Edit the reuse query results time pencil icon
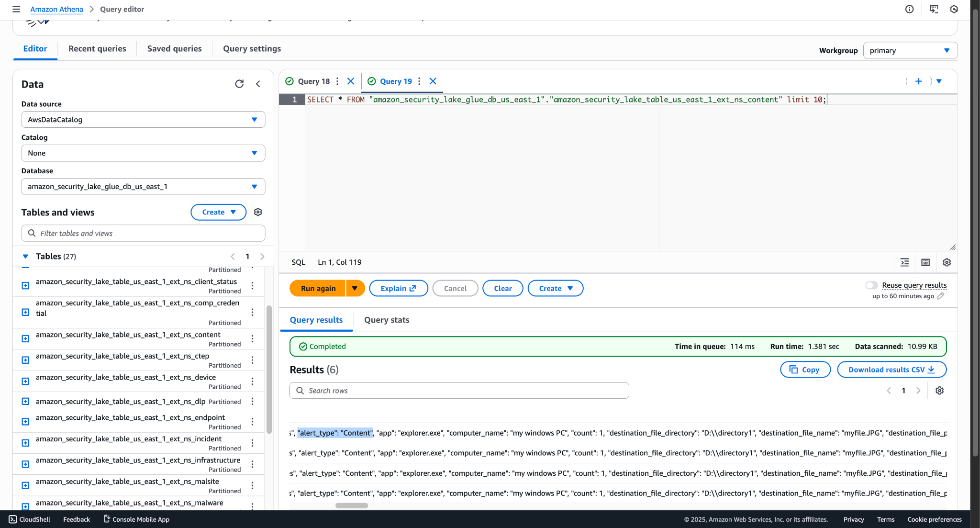 tap(940, 296)
